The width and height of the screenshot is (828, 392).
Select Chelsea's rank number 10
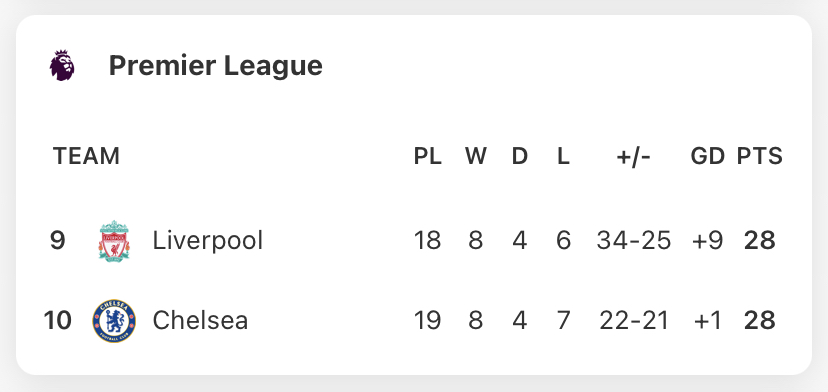(58, 321)
